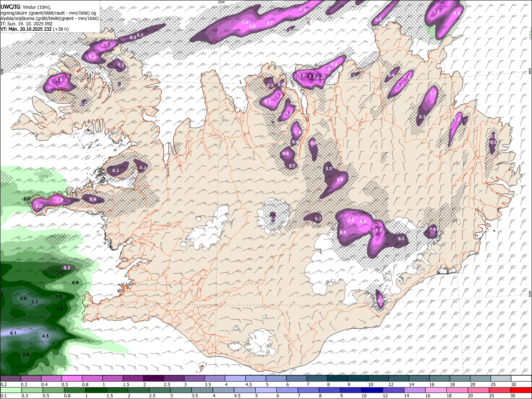Click the 'rigning/skúrir' legend description line

(48, 13)
